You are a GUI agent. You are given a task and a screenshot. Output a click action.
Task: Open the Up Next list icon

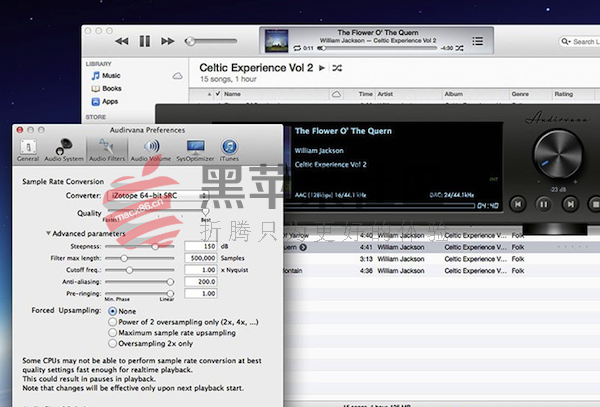coord(477,41)
